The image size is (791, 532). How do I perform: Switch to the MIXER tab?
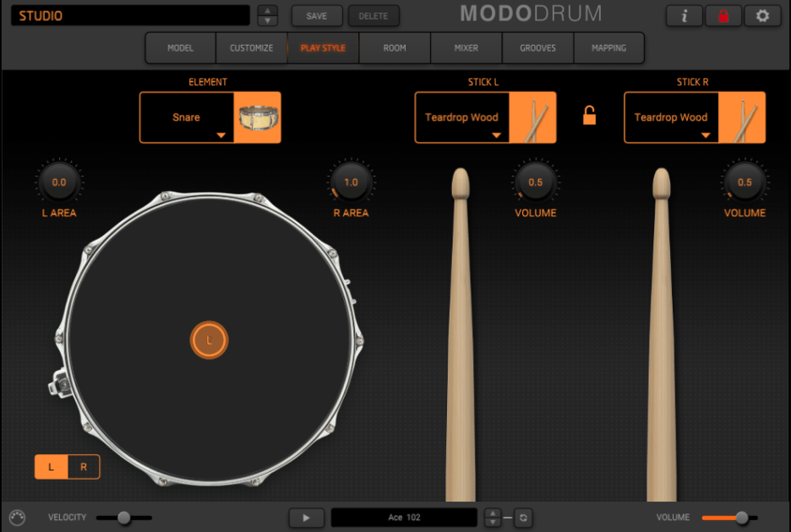click(x=466, y=48)
